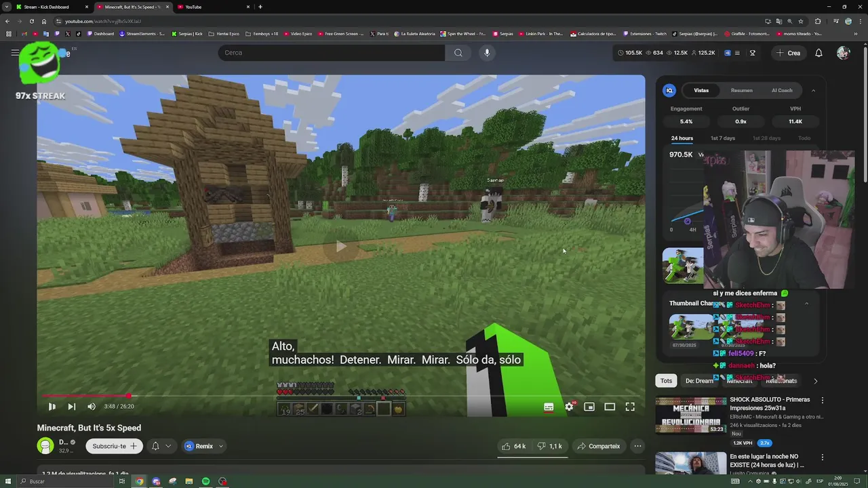This screenshot has height=488, width=868.
Task: Open the Windows Start menu
Action: [8, 481]
